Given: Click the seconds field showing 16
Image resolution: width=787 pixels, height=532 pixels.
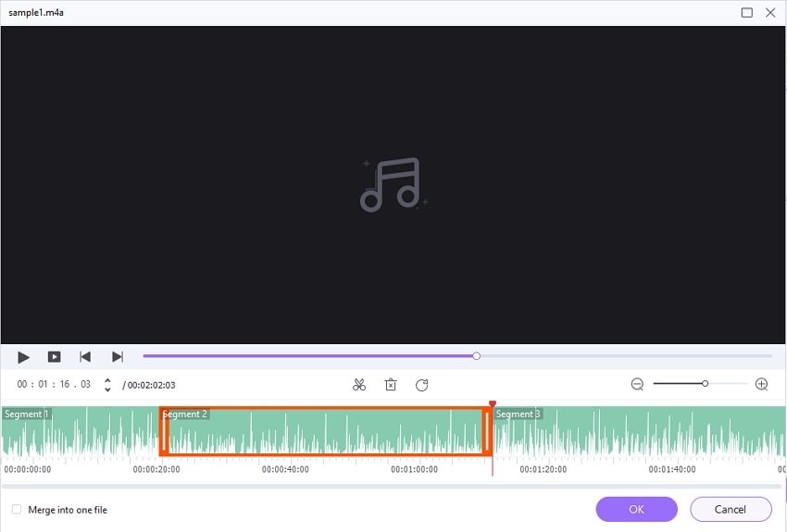Looking at the screenshot, I should point(65,385).
